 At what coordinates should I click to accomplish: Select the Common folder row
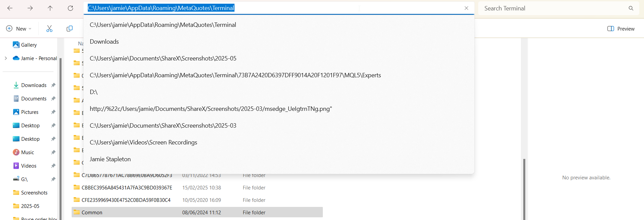[x=197, y=212]
